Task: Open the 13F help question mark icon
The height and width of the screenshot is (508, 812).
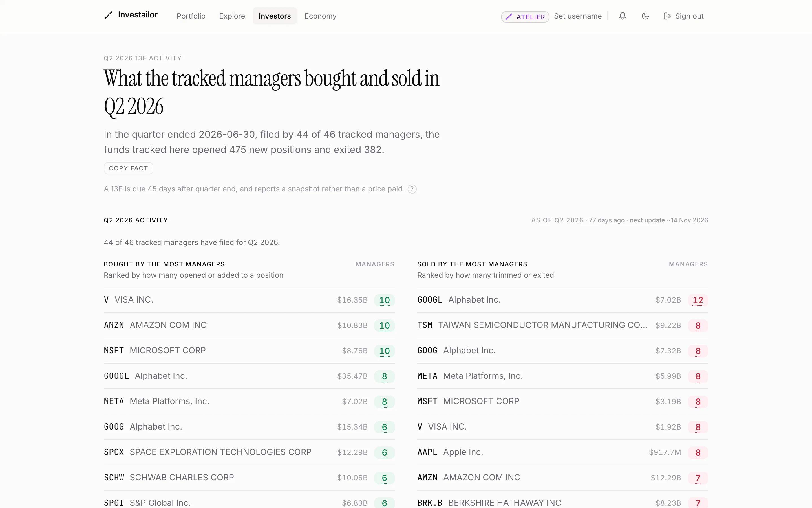Action: click(412, 189)
